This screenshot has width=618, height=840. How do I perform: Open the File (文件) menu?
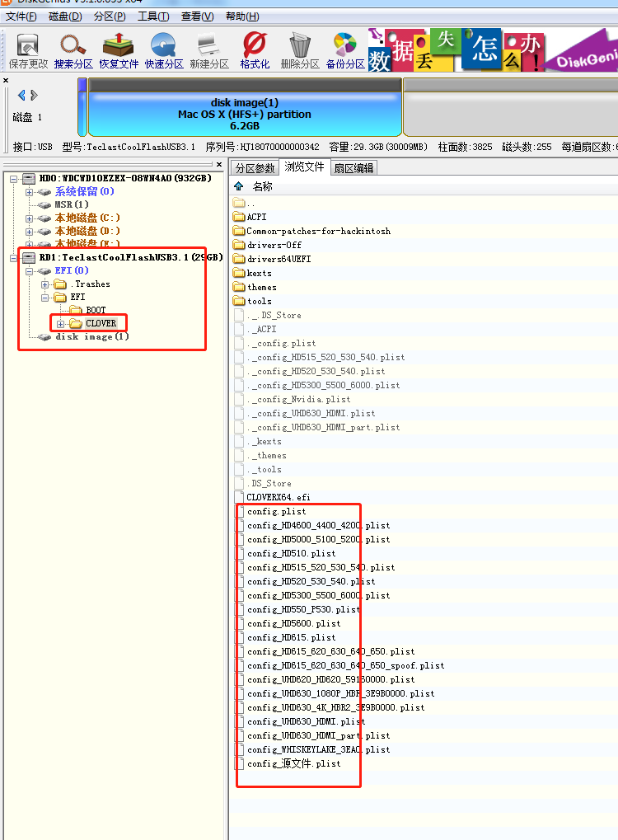coord(21,16)
